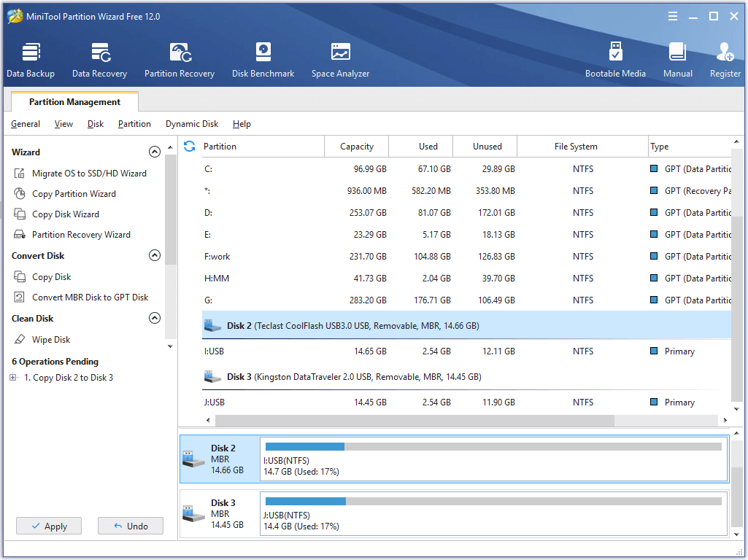Sort by the Used column header

click(x=421, y=147)
